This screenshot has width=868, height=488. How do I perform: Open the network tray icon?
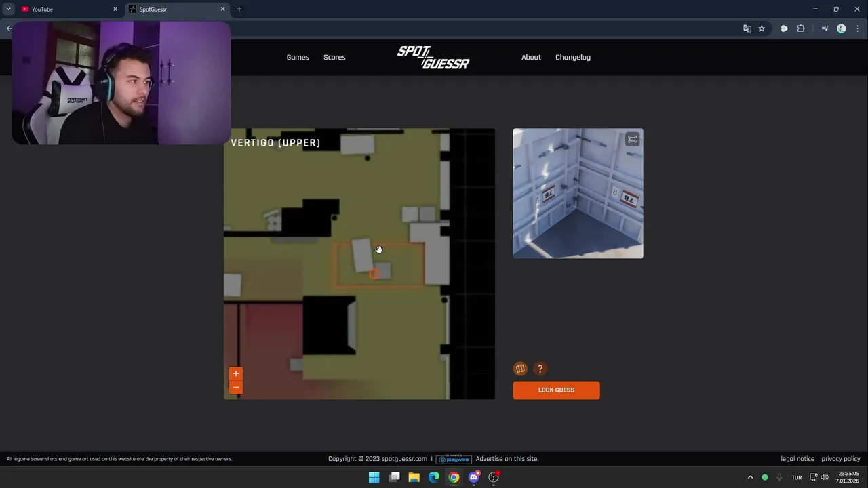pyautogui.click(x=814, y=477)
